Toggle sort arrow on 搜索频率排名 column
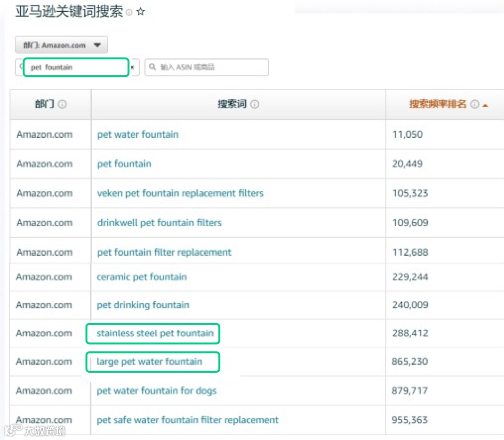Screen dimensions: 504x440 tap(485, 105)
